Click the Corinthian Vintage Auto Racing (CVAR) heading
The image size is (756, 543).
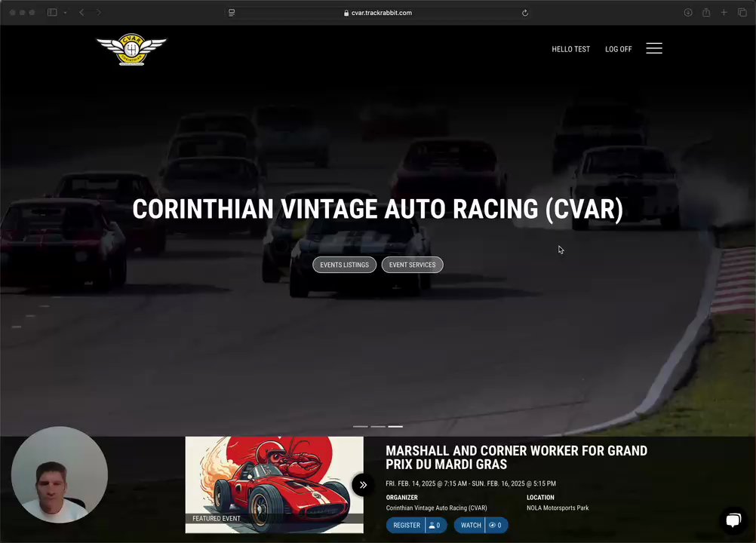click(378, 209)
